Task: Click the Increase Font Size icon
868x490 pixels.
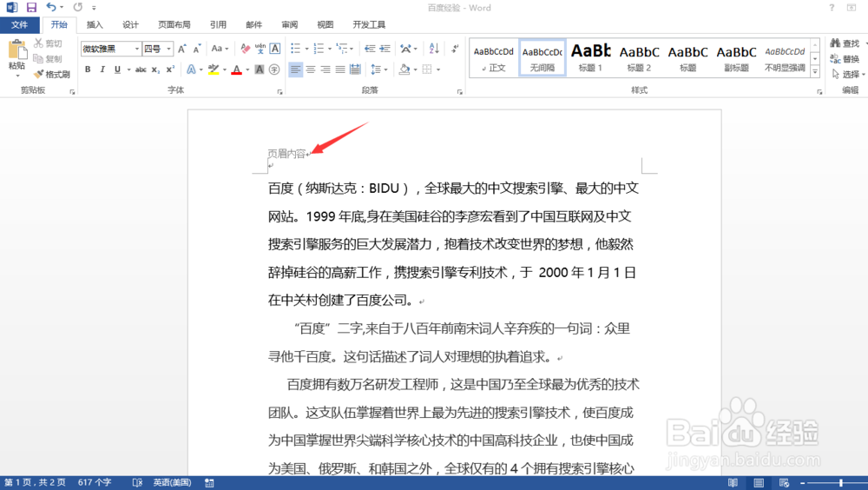Action: pos(181,49)
